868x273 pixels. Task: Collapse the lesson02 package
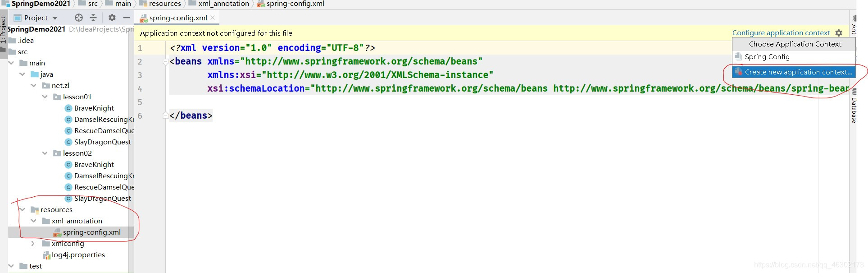pyautogui.click(x=45, y=153)
